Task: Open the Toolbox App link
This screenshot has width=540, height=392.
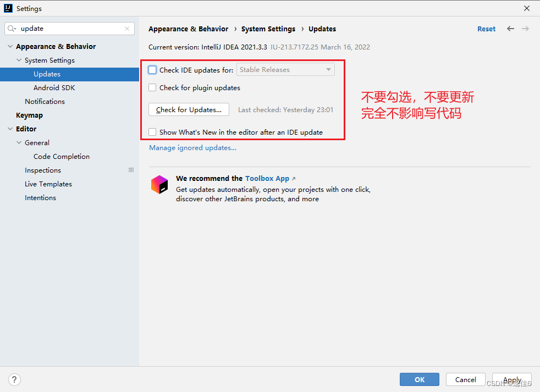Action: pos(267,179)
